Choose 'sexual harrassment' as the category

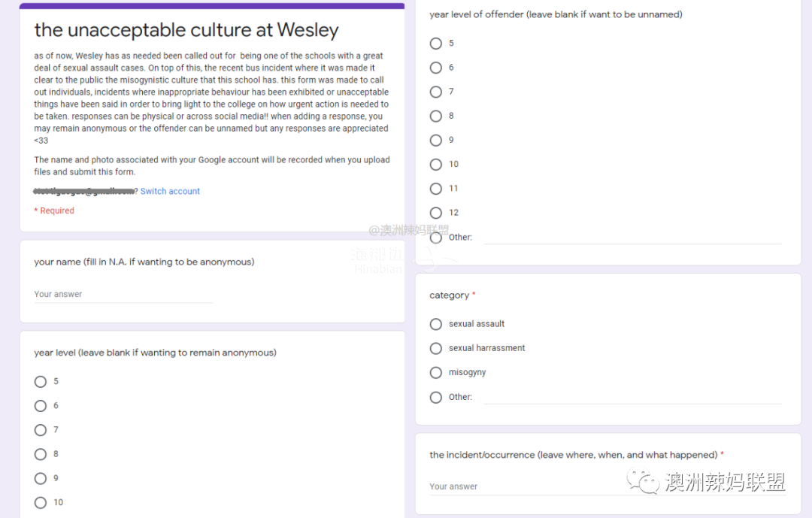pos(436,348)
